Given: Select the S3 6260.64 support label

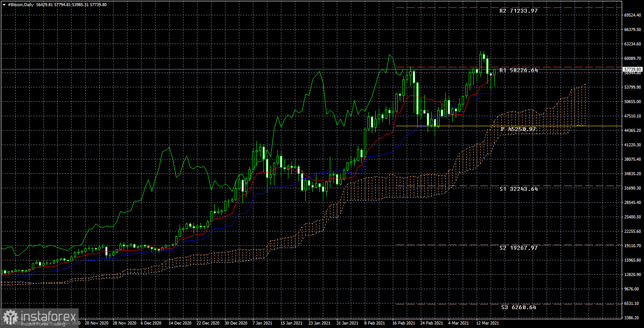Looking at the screenshot, I should [519, 307].
